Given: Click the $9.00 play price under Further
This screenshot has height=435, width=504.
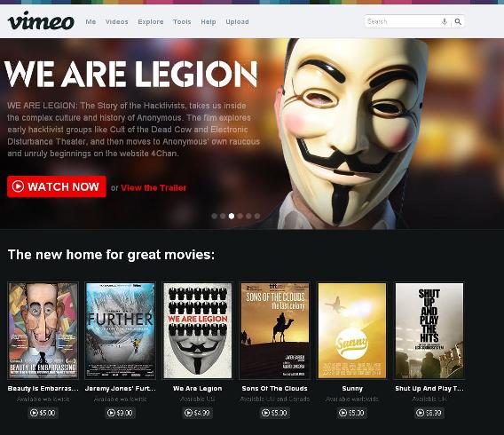Looking at the screenshot, I should click(x=120, y=413).
